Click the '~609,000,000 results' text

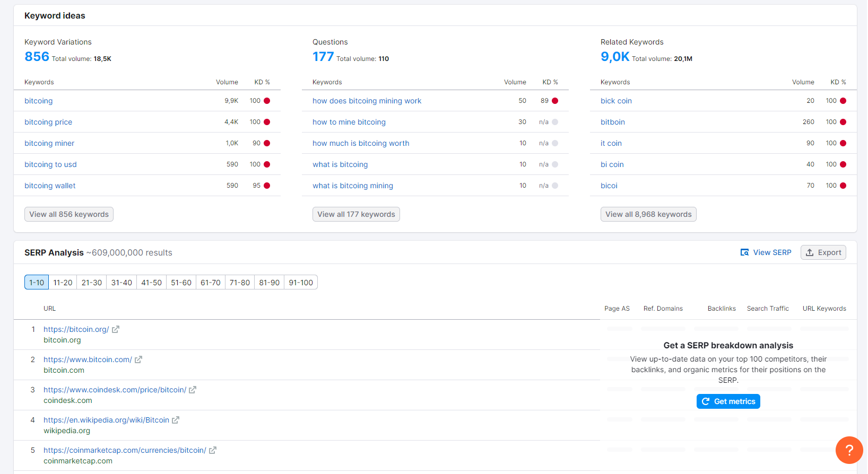(x=129, y=252)
